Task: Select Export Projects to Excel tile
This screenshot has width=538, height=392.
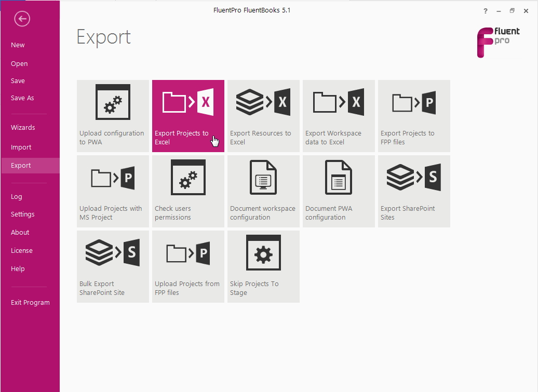Action: [x=188, y=116]
